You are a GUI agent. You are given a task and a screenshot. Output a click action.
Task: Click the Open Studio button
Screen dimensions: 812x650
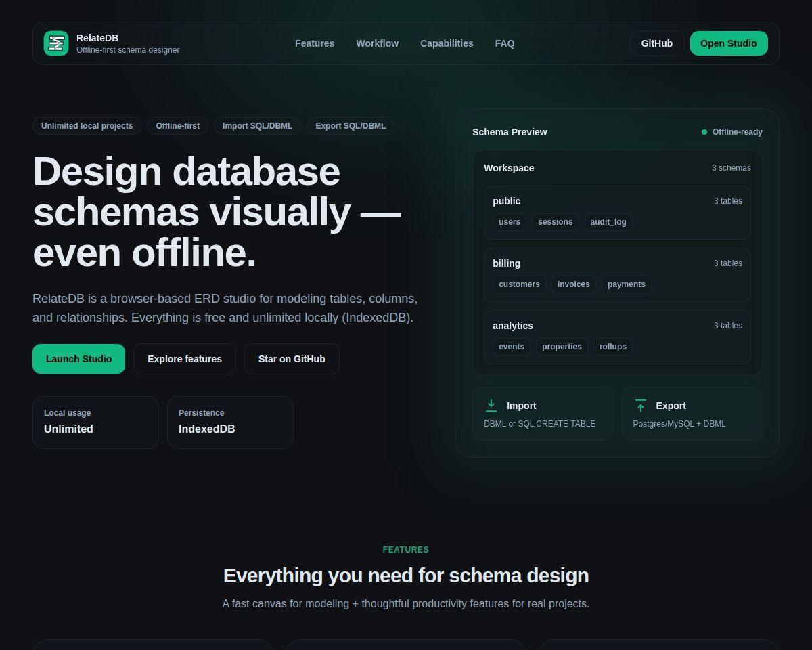[729, 43]
